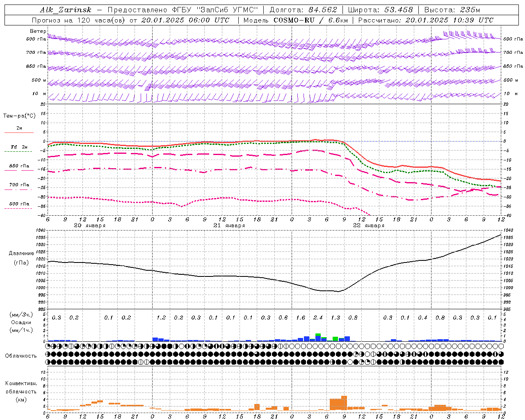Click the 'Рассчитано' computed time '10:39 UTC'
This screenshot has height=420, width=525.
click(474, 20)
